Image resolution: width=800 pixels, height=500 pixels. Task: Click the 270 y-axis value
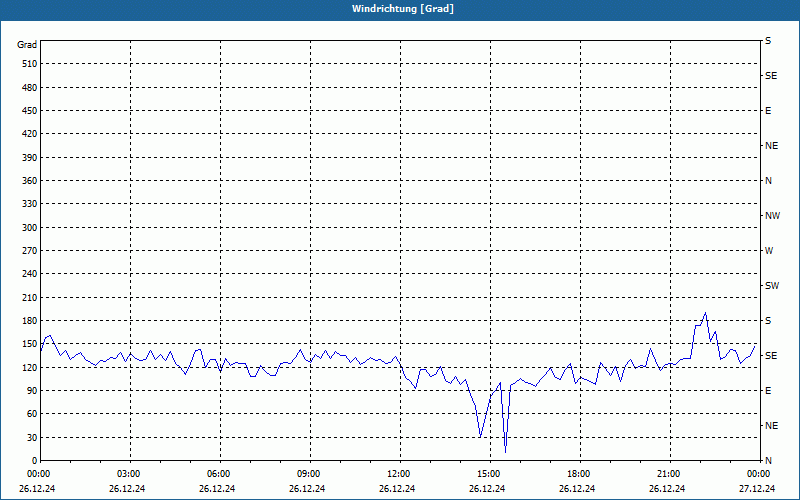click(30, 251)
